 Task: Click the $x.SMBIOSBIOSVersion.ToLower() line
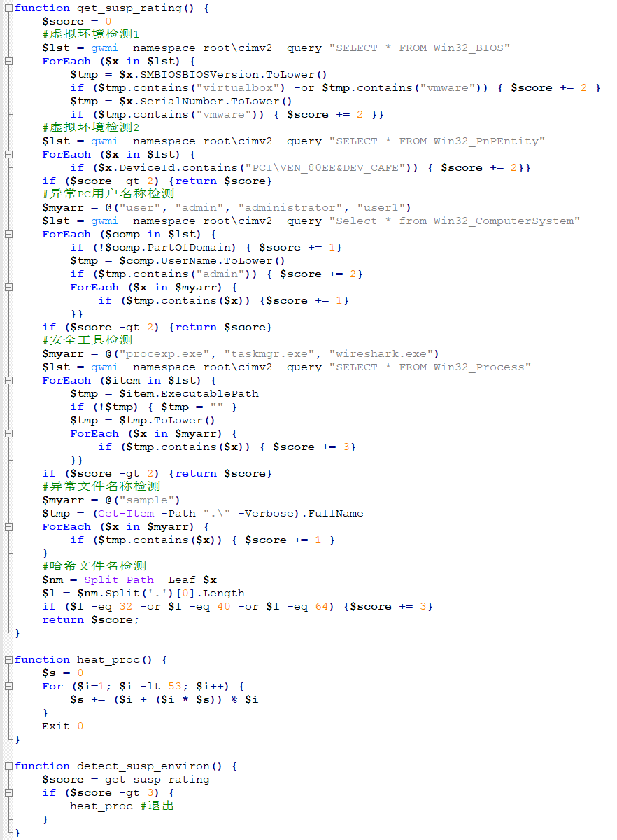199,74
